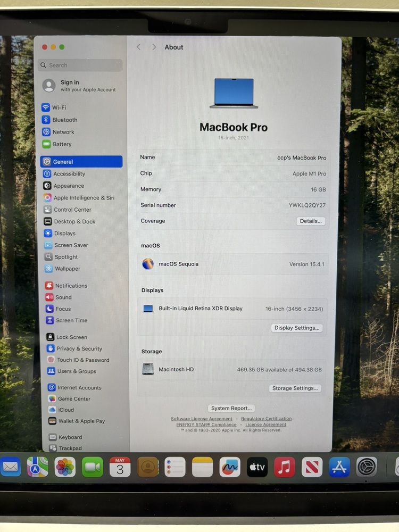Open Bluetooth settings
Screen dimensions: 399x532
[x=60, y=120]
